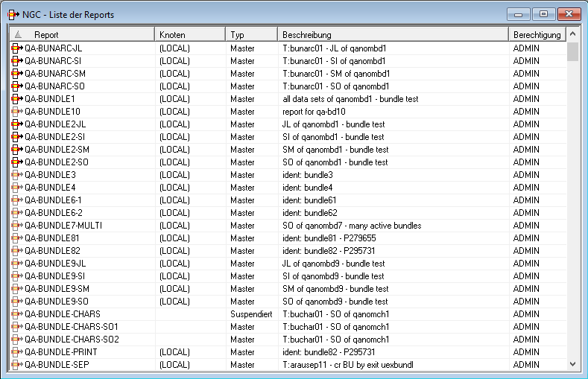This screenshot has height=379, width=588.
Task: Select the QA-BUNDLE82 description cell
Action: click(329, 250)
